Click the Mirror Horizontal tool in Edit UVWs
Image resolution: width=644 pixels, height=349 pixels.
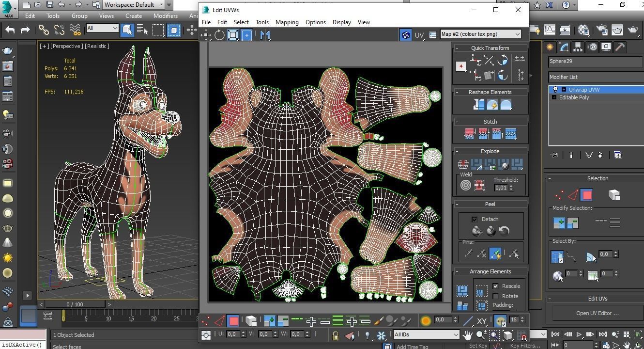(x=265, y=35)
